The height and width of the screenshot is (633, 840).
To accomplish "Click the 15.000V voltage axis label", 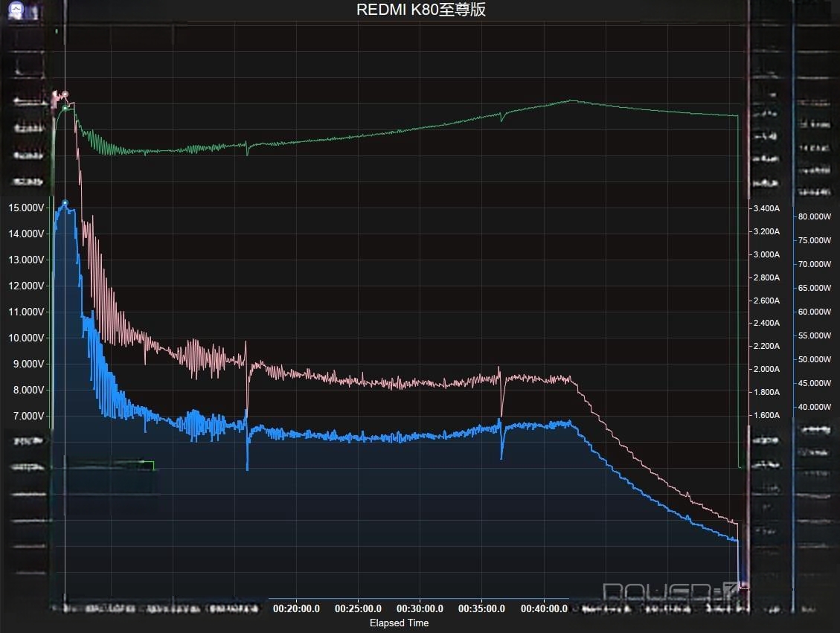I will click(x=26, y=208).
